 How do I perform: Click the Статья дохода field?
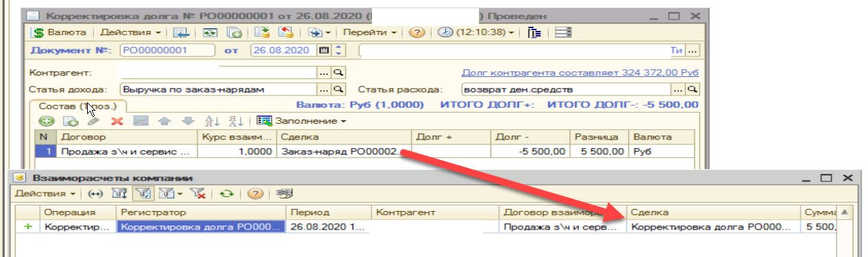coord(218,89)
